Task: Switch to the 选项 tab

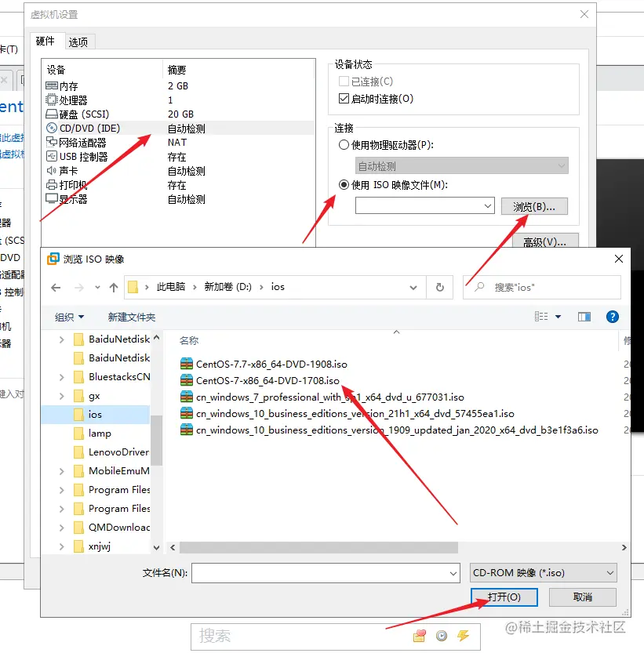Action: pos(78,42)
